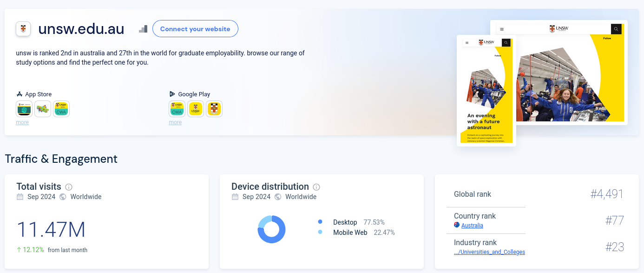
Task: Open the CWA app under App Store
Action: pos(61,109)
